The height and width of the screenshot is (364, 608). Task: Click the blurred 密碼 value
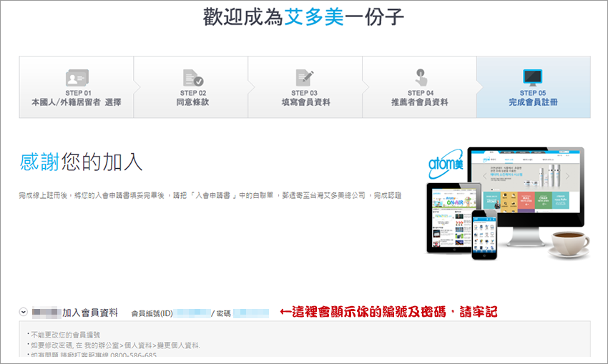[251, 313]
